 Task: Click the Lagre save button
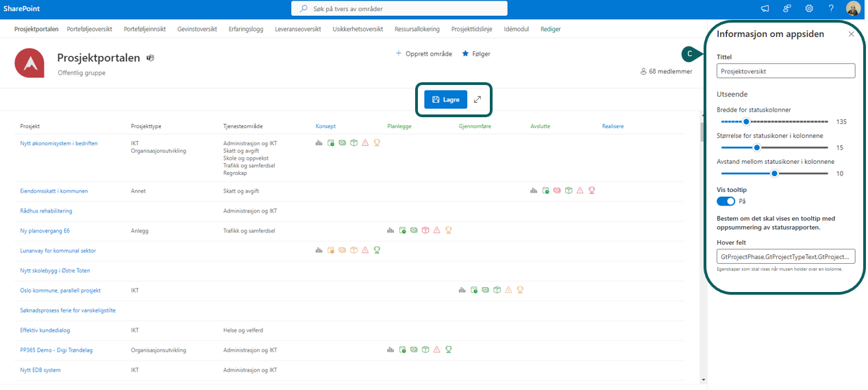[445, 99]
